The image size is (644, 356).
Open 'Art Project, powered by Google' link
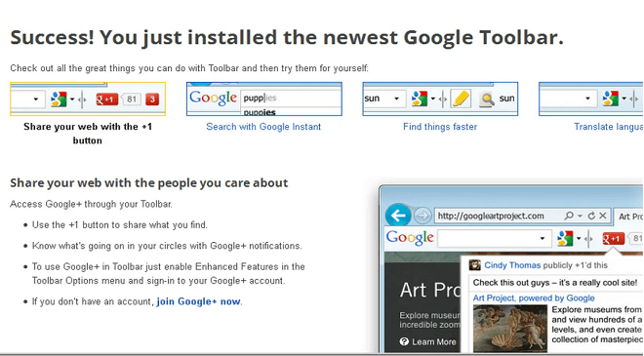[x=534, y=298]
